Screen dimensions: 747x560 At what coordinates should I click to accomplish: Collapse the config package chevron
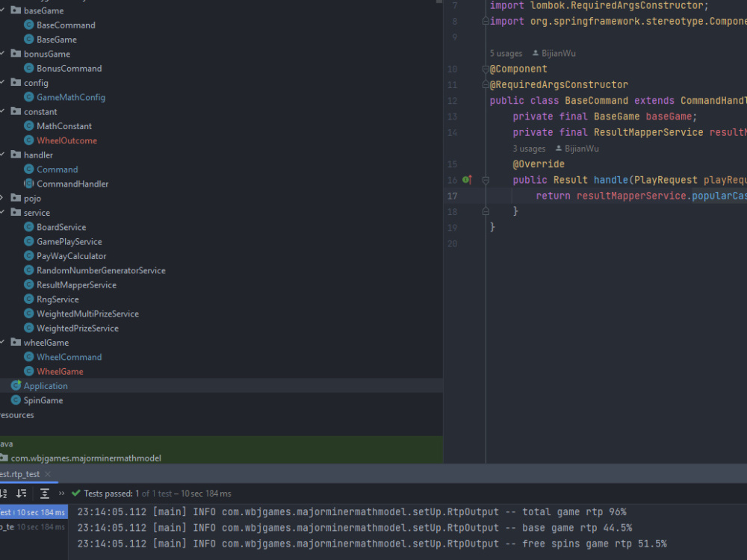(x=2, y=82)
